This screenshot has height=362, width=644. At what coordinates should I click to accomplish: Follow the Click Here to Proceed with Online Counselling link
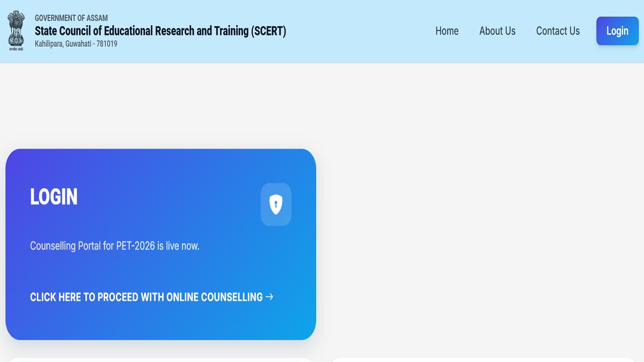[151, 297]
